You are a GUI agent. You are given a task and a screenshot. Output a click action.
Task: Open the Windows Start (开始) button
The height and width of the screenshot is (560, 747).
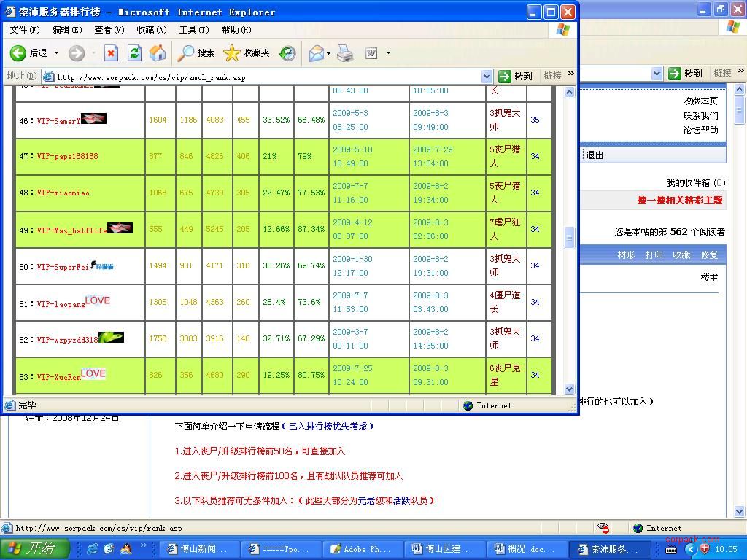click(x=35, y=548)
